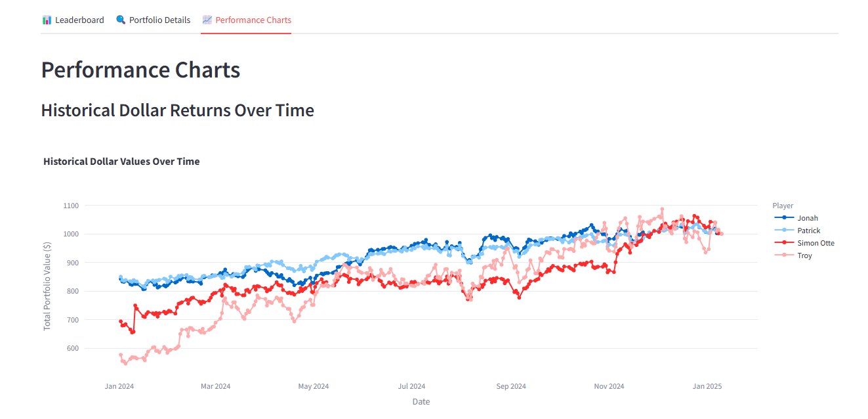Click Patrick's light blue legend line marker

point(783,231)
